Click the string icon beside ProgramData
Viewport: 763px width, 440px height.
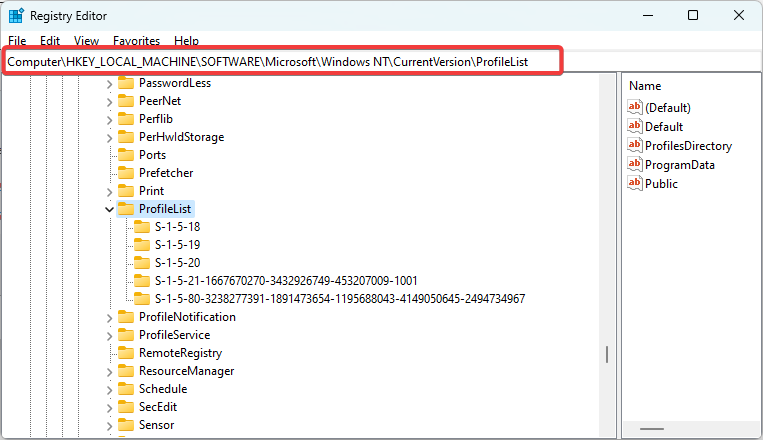(635, 164)
